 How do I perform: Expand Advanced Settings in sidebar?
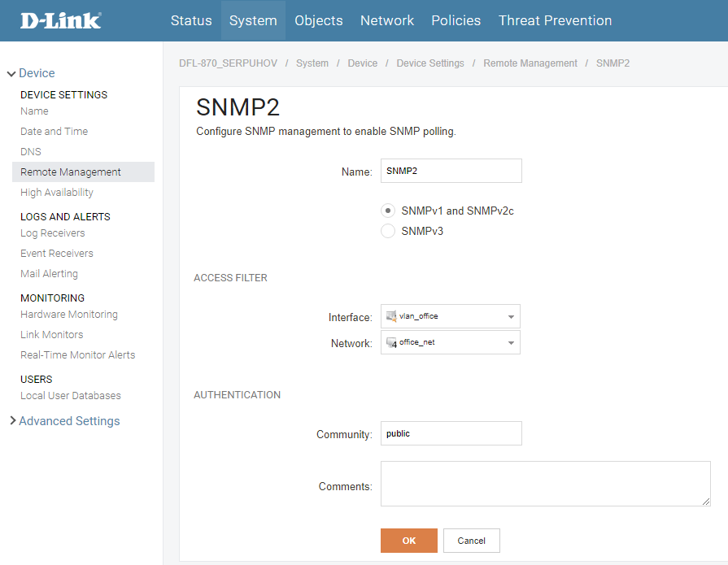pos(68,421)
